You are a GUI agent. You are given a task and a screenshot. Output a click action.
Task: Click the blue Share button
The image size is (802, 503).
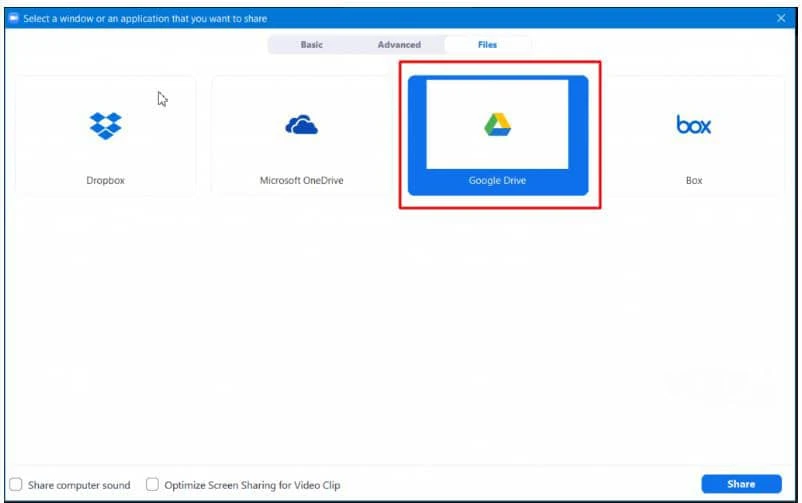[x=741, y=484]
